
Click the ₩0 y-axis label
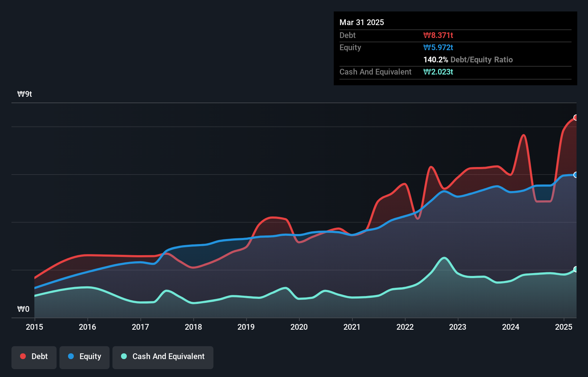23,309
